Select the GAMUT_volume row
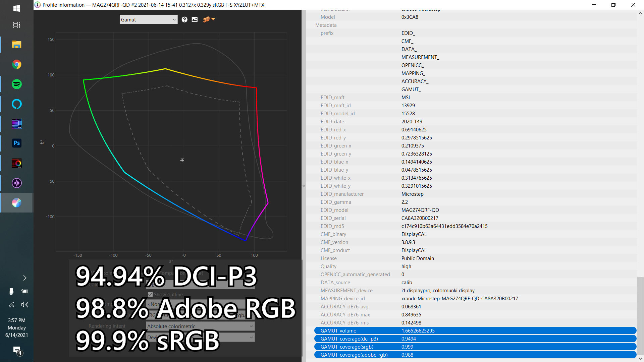 475,330
